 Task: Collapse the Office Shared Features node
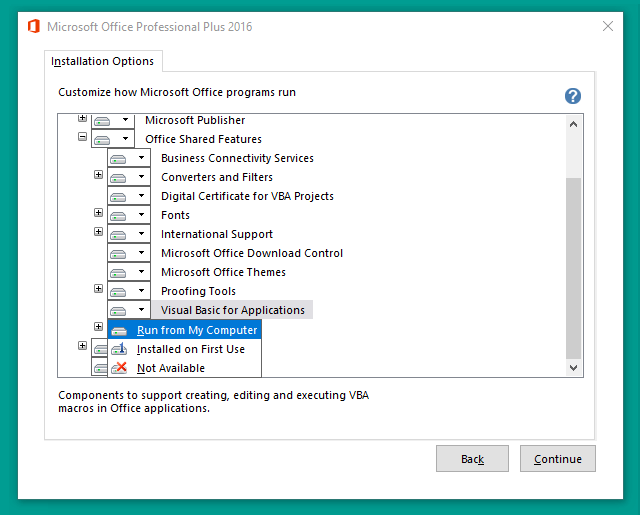(82, 137)
